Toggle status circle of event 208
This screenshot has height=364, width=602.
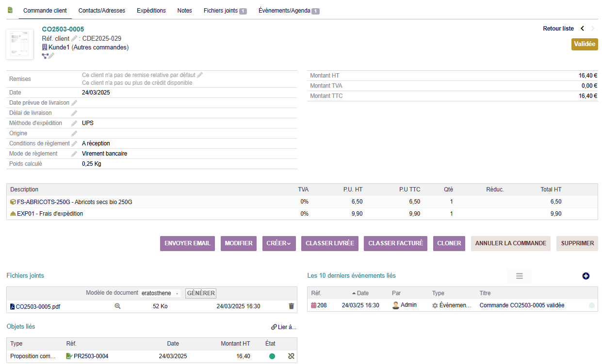(591, 305)
